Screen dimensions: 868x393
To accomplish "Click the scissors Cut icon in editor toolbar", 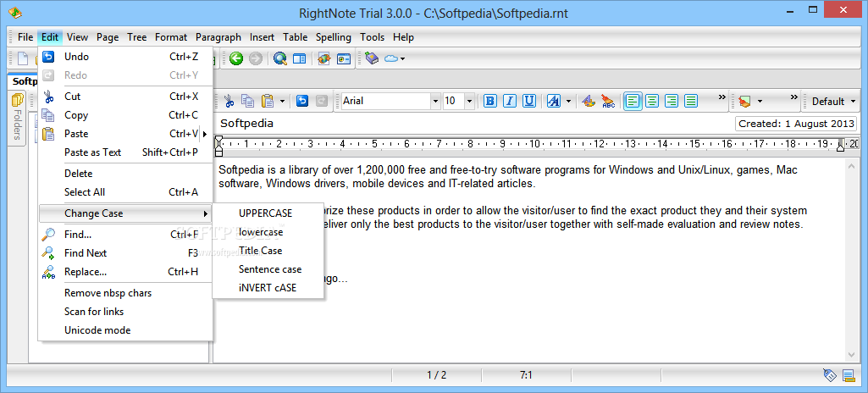I will [229, 101].
